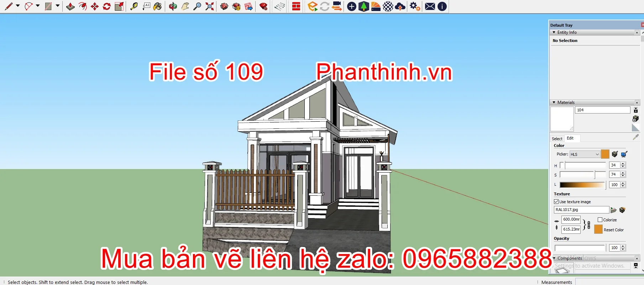Select the Rotate tool
The image size is (644, 285).
point(107,6)
